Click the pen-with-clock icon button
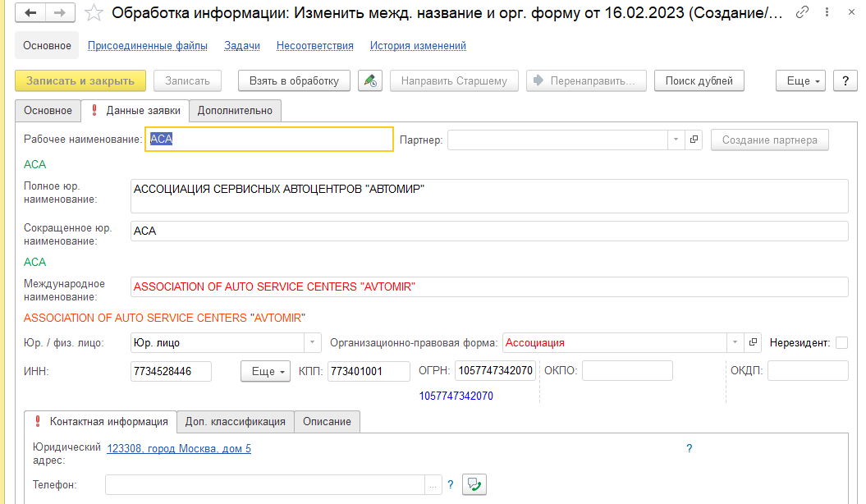The width and height of the screenshot is (866, 504). tap(370, 80)
